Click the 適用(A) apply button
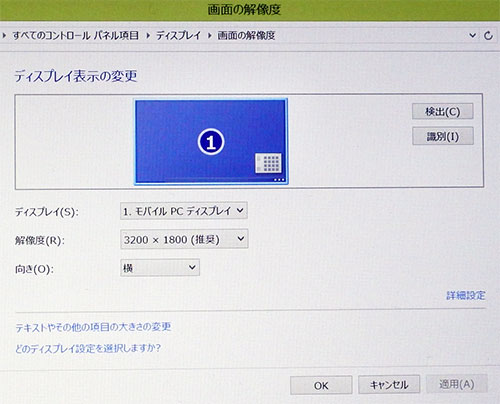The width and height of the screenshot is (500, 404). click(x=457, y=384)
